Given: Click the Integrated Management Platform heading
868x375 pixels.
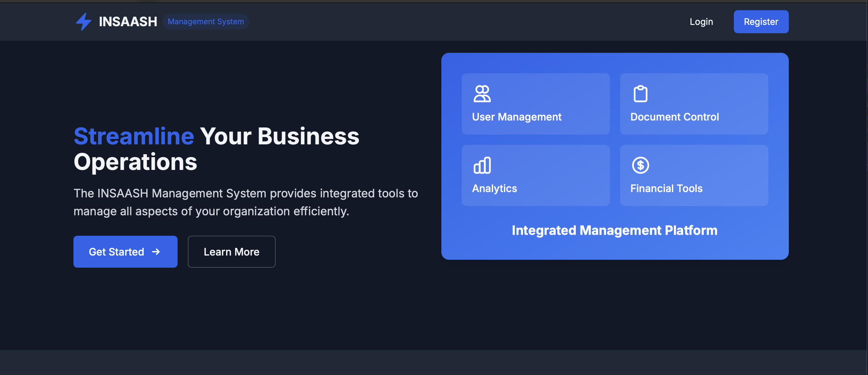Looking at the screenshot, I should (614, 230).
